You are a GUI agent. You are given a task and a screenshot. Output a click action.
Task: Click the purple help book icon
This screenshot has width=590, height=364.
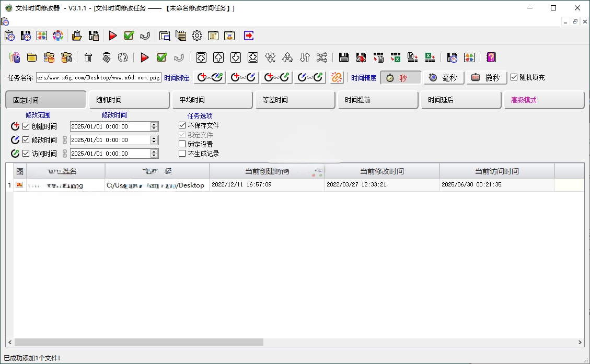[x=491, y=57]
